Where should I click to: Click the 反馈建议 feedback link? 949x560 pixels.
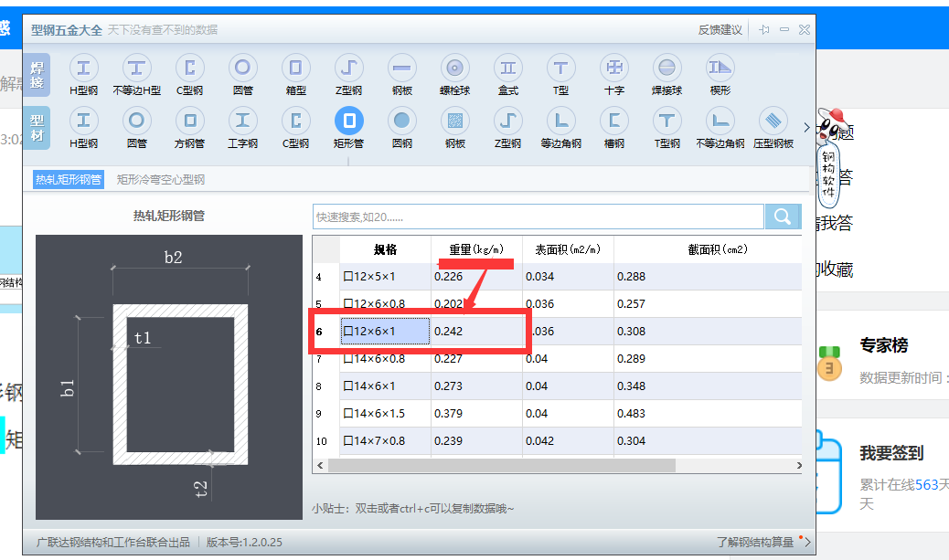tap(720, 29)
